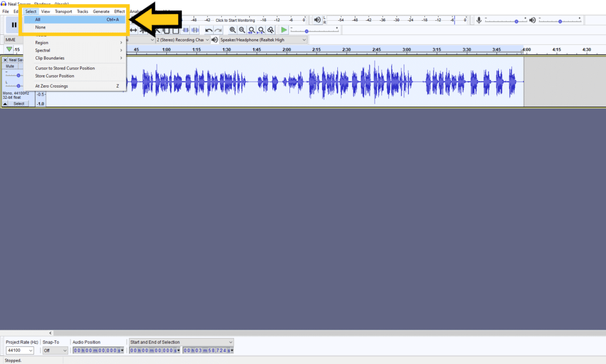
Task: Click the Silence Audio Selection icon
Action: point(195,30)
